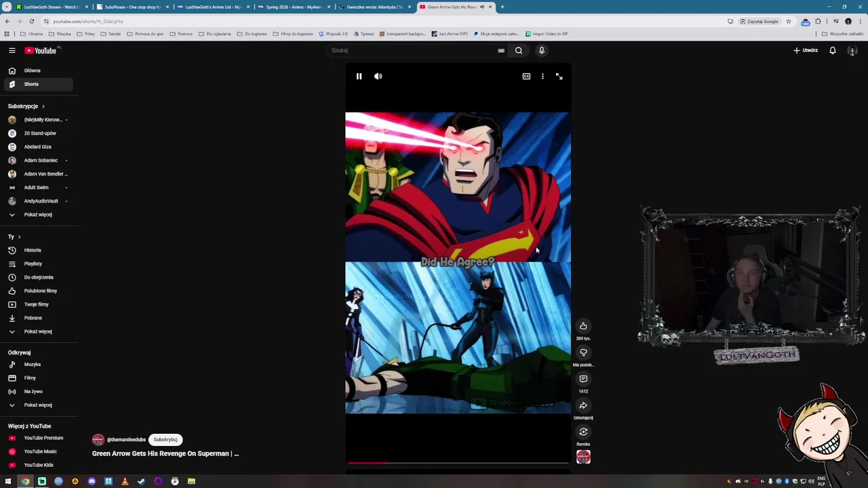868x488 pixels.
Task: Mute the Short's volume
Action: (x=378, y=77)
